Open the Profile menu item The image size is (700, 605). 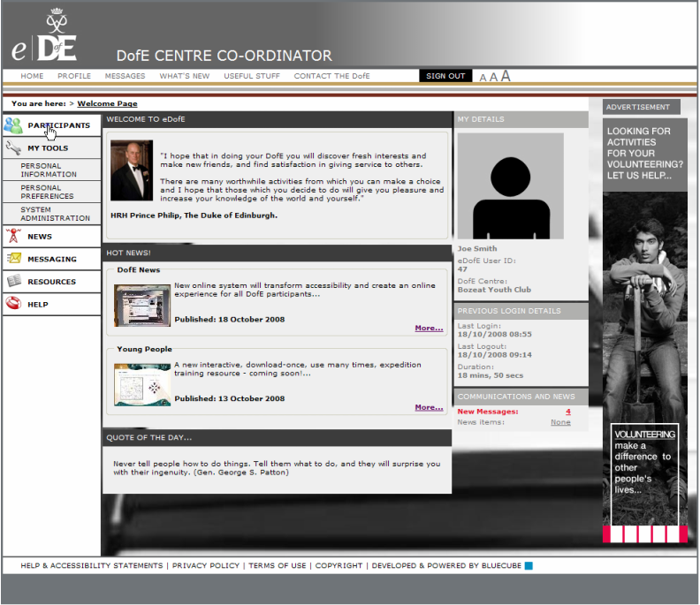coord(74,76)
